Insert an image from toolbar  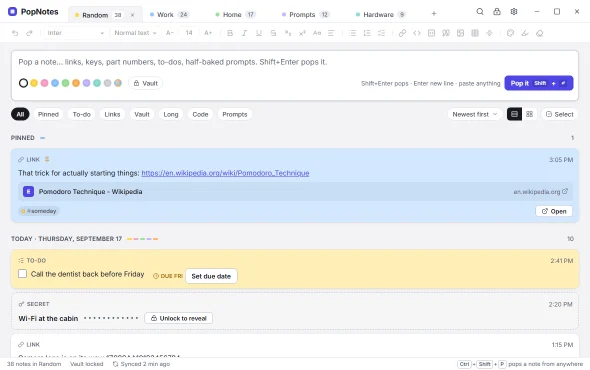click(x=460, y=33)
